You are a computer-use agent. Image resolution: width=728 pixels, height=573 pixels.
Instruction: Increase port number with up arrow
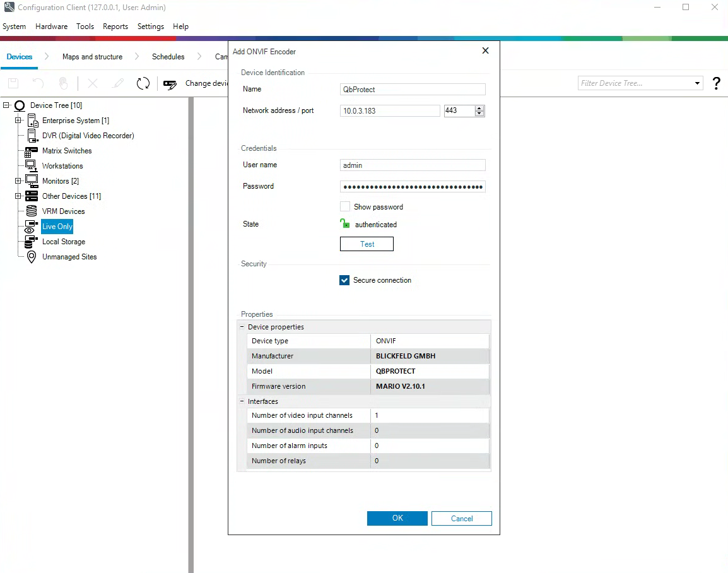479,108
